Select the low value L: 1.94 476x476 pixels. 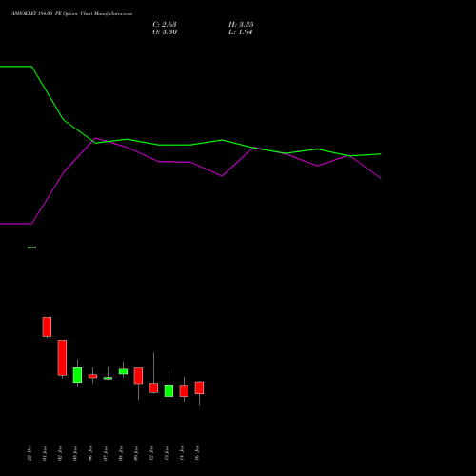[x=240, y=32]
